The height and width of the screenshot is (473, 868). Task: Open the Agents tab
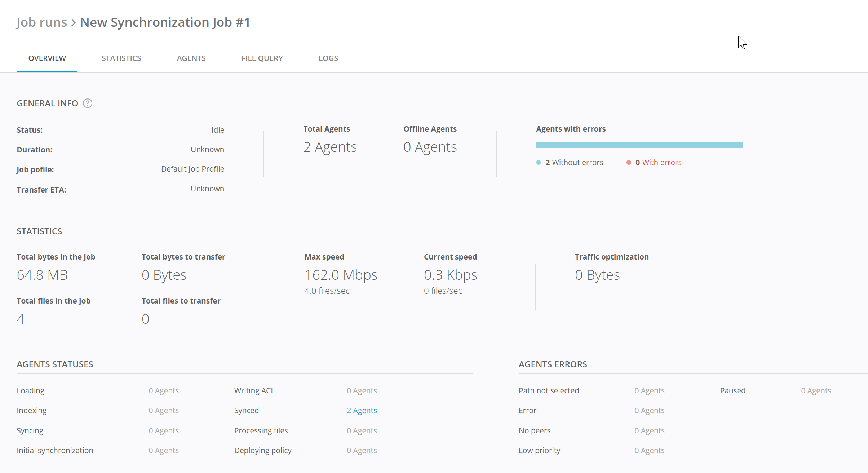[191, 58]
